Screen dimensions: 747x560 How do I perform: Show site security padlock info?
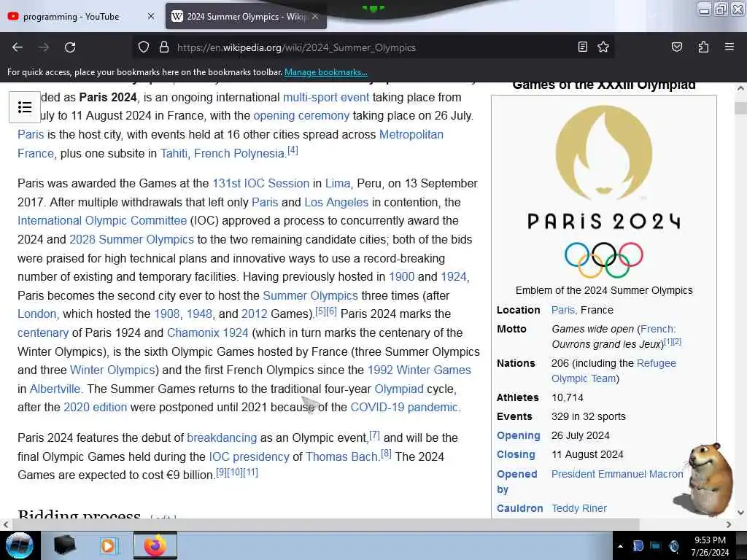pyautogui.click(x=164, y=47)
